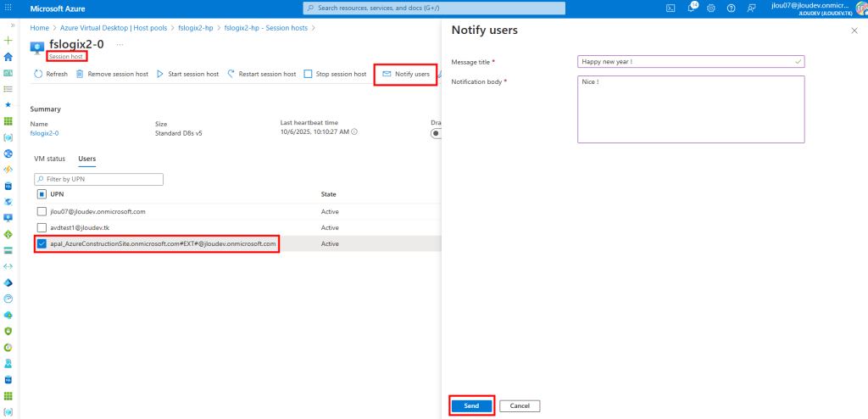The image size is (868, 419).
Task: Open the Favorites star in sidebar
Action: pos(8,104)
